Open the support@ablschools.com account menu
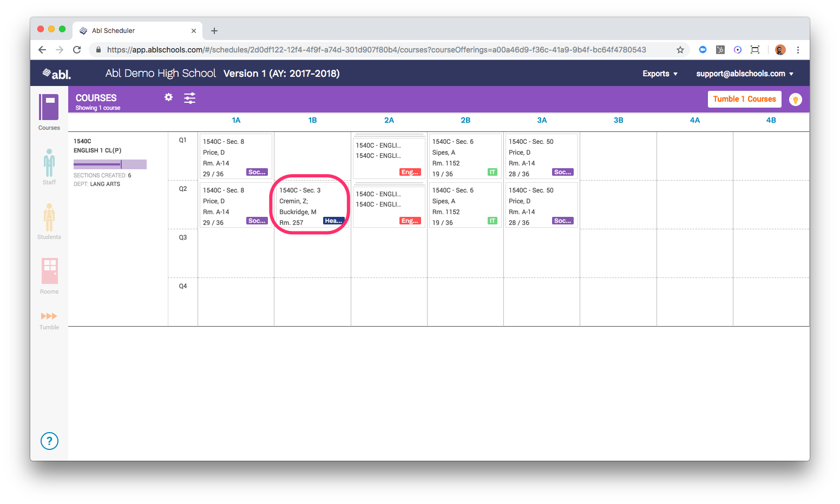The width and height of the screenshot is (840, 504). click(x=744, y=74)
